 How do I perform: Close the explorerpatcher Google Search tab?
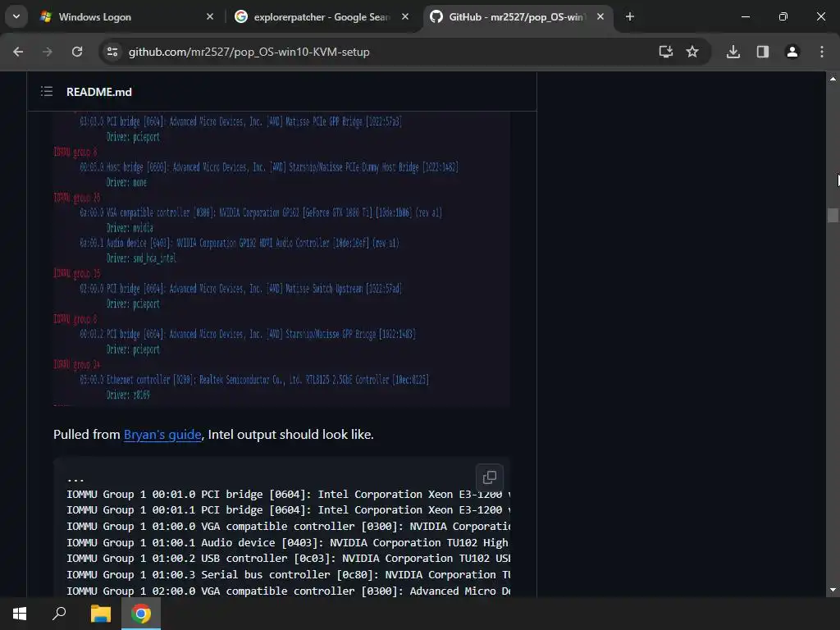(x=405, y=16)
